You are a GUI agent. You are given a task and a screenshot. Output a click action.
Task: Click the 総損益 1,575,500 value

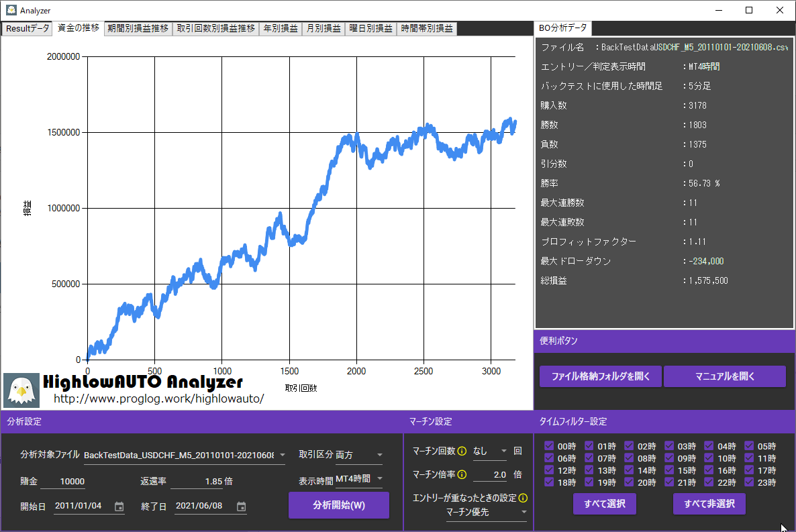point(708,280)
